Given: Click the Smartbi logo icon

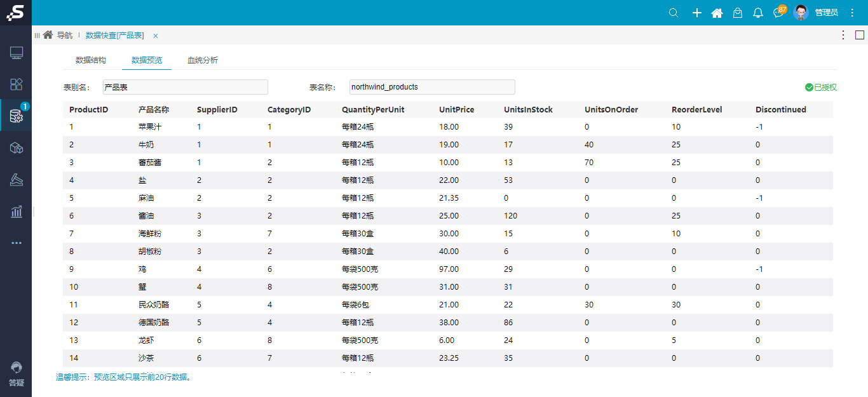Looking at the screenshot, I should click(x=16, y=13).
